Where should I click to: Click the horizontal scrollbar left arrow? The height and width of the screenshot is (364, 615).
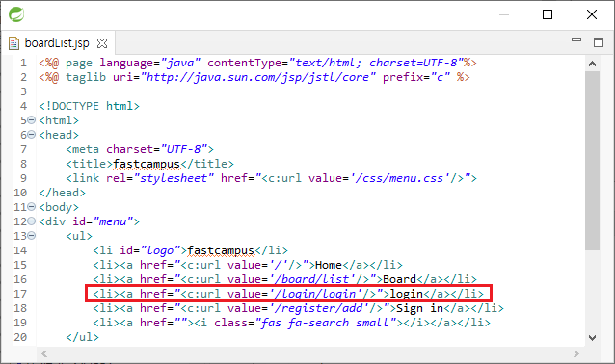point(44,353)
